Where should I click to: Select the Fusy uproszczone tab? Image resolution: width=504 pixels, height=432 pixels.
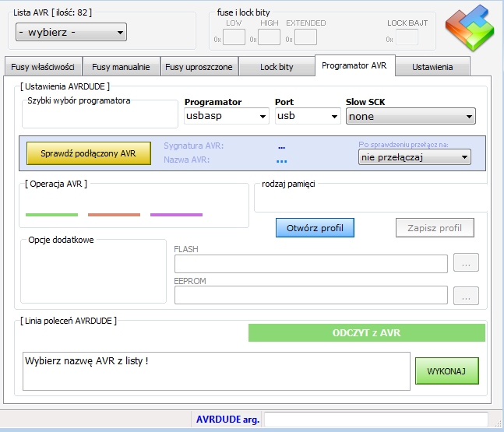199,67
